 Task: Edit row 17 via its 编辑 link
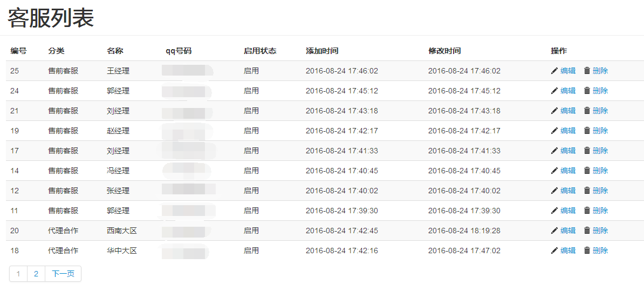pyautogui.click(x=568, y=151)
